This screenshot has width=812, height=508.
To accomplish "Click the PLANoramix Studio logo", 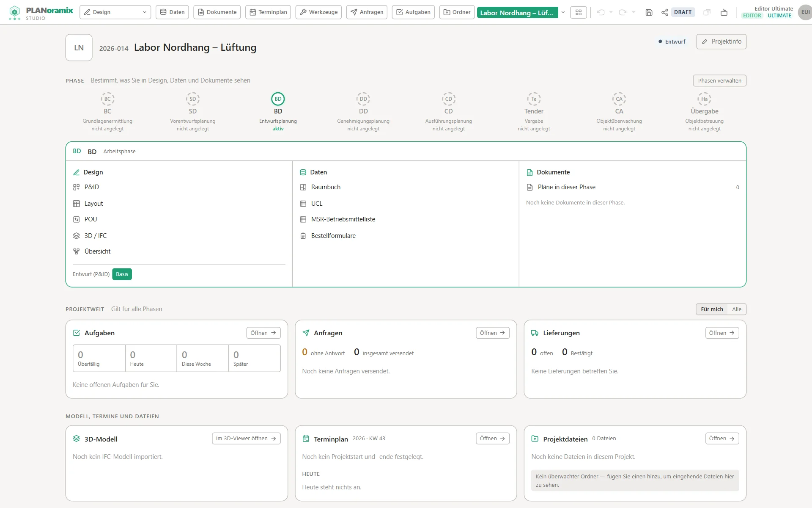I will tap(41, 13).
